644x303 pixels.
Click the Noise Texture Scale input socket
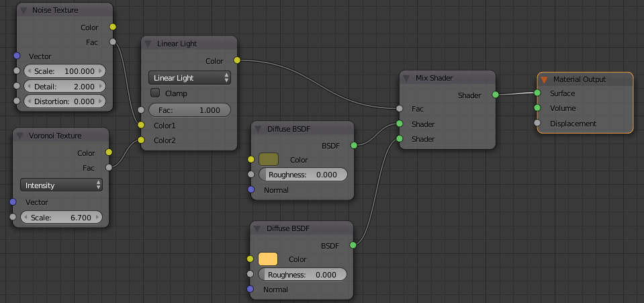click(x=16, y=71)
